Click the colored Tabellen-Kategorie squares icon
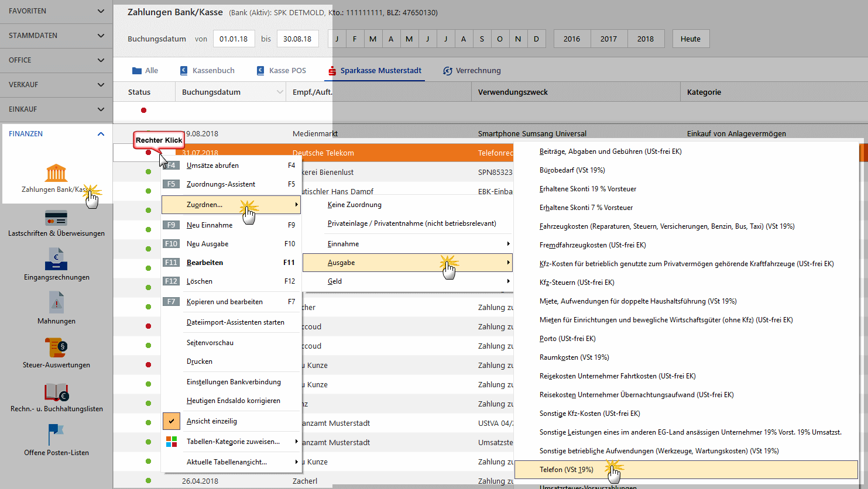Image resolution: width=868 pixels, height=489 pixels. pos(171,442)
